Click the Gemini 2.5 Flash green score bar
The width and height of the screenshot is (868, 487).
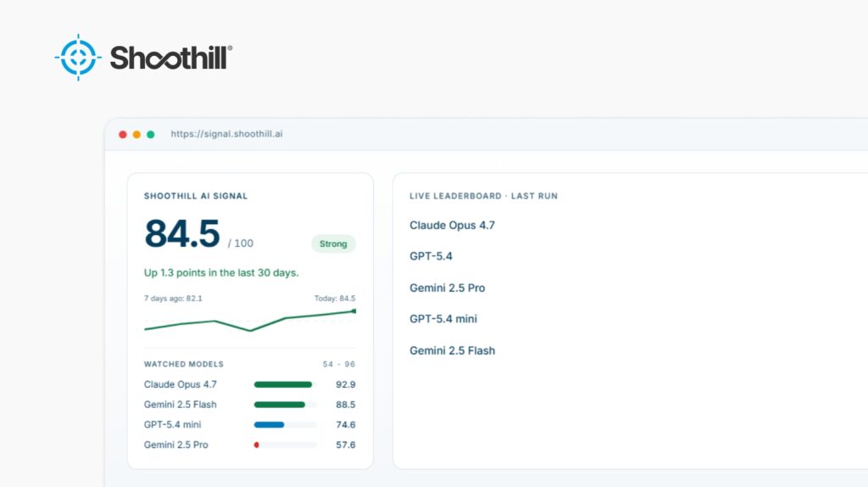click(x=280, y=405)
